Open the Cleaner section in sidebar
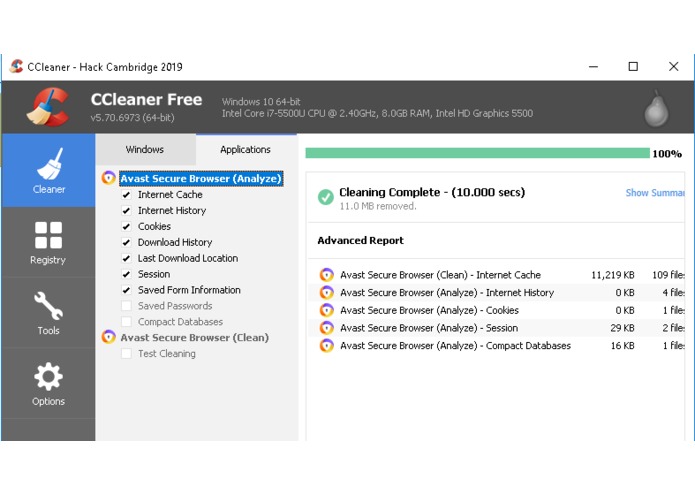The width and height of the screenshot is (695, 494). pyautogui.click(x=48, y=171)
